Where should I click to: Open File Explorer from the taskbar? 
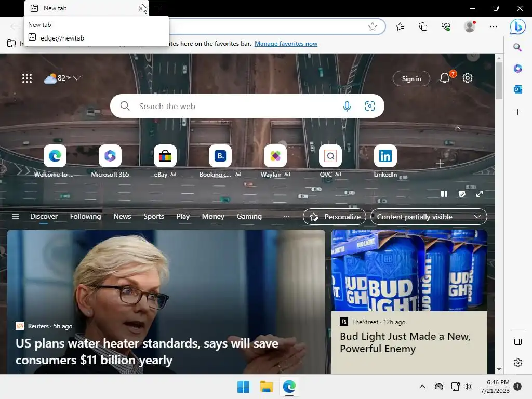[267, 387]
